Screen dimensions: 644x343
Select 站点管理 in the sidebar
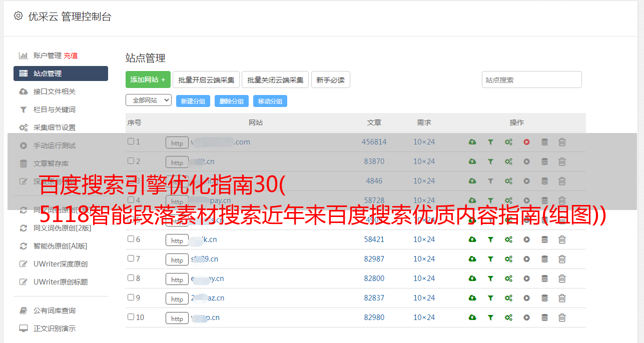click(61, 73)
